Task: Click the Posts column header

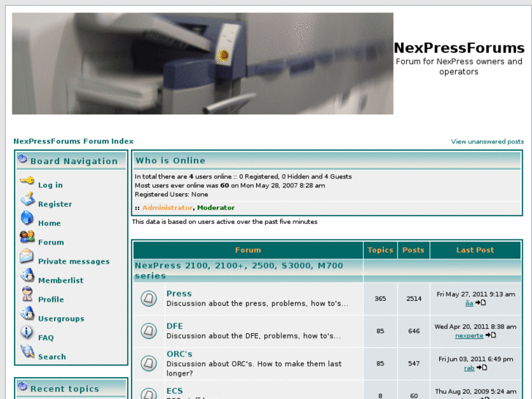Action: click(413, 250)
